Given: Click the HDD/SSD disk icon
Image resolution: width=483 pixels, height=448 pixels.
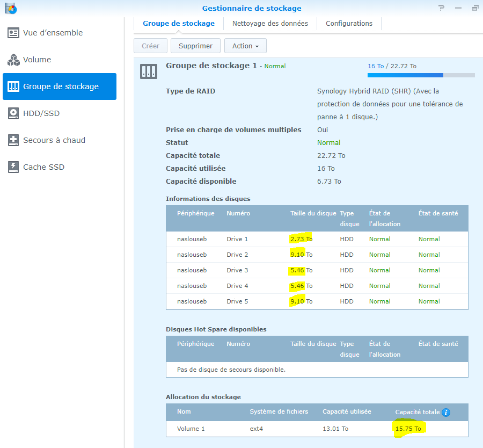Looking at the screenshot, I should pyautogui.click(x=13, y=113).
